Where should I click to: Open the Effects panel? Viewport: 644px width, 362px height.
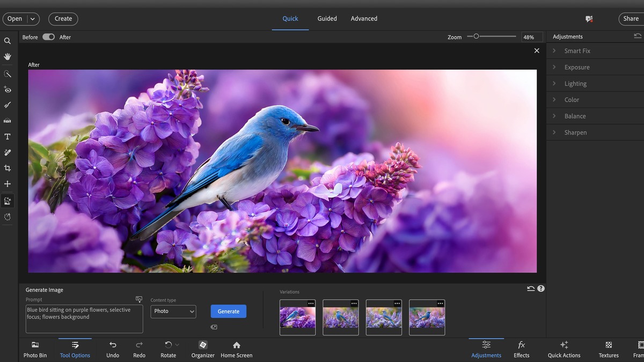click(521, 349)
